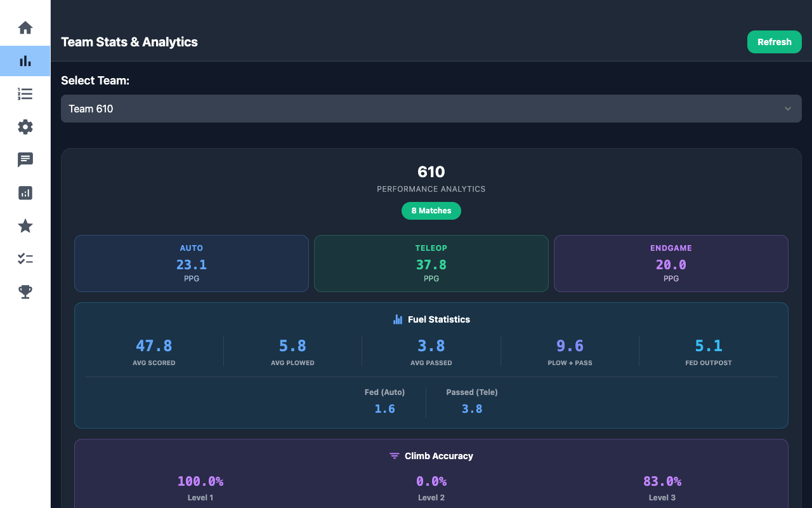Click the 5.1 Fed Outpost value
This screenshot has height=508, width=812.
coord(709,346)
